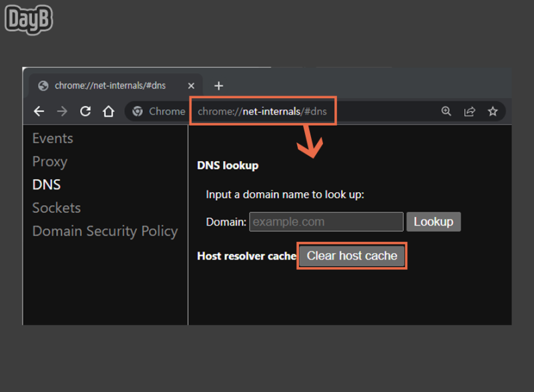
Task: Click inside the address bar
Action: coord(263,111)
